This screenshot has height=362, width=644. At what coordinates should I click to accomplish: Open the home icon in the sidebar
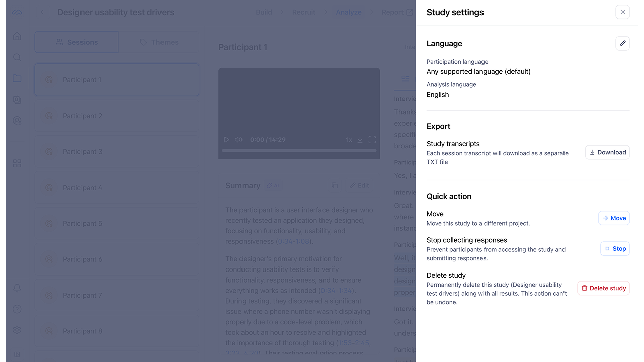pos(17,36)
